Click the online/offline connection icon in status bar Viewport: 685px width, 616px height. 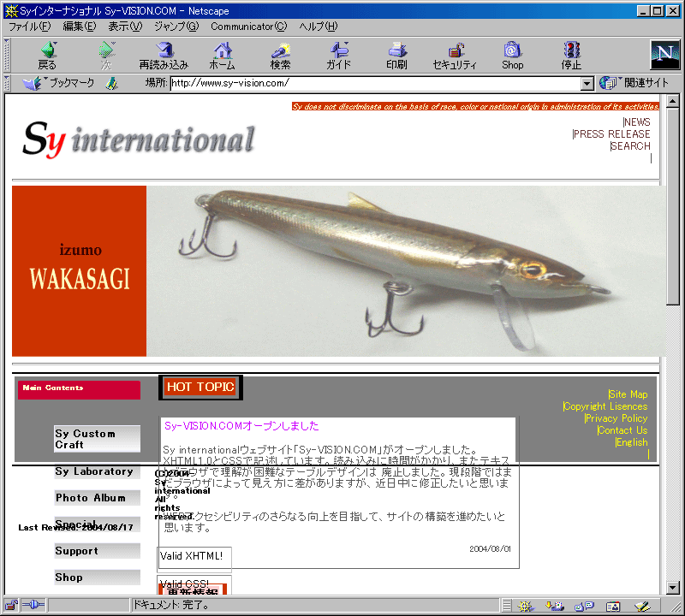(x=33, y=605)
